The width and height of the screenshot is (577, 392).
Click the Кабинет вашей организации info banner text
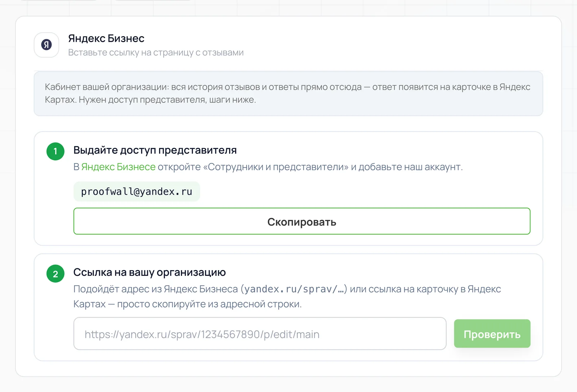coord(287,93)
